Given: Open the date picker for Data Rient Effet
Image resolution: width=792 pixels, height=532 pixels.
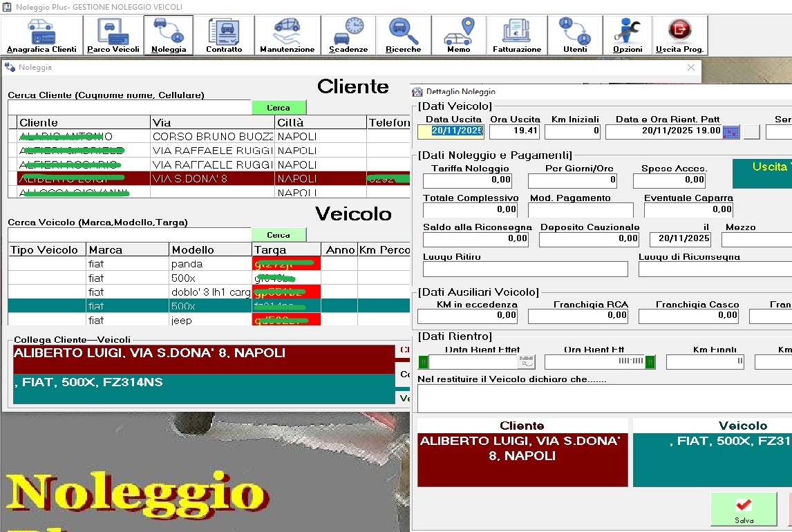Looking at the screenshot, I should point(527,361).
